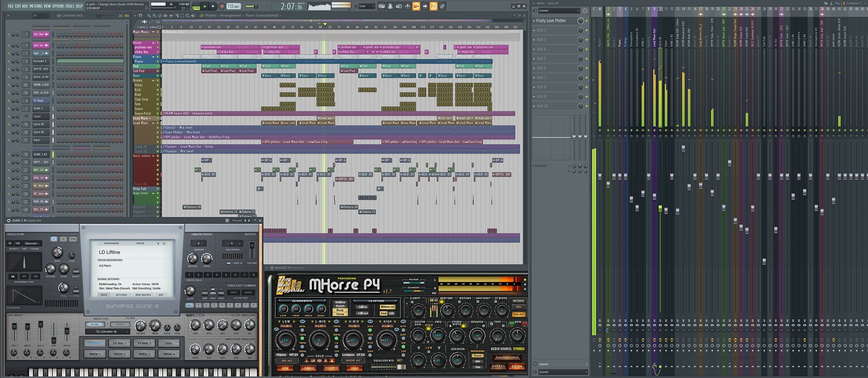This screenshot has width=868, height=378.
Task: Enable Auto Gain Control in MHorse P4
Action: coord(507,357)
